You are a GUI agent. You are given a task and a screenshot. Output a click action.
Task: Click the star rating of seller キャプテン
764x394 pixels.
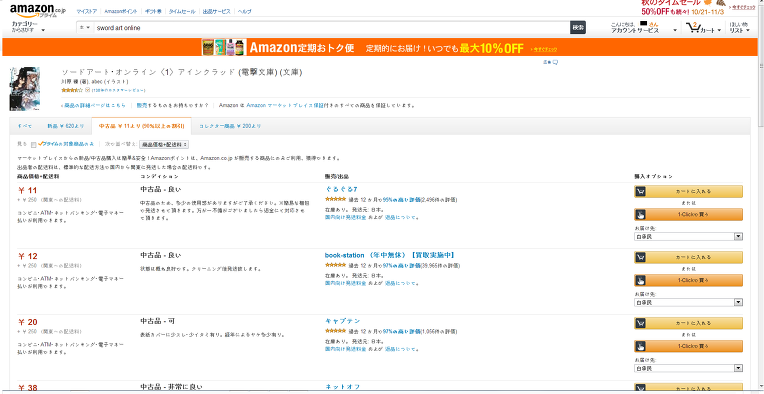coord(335,332)
